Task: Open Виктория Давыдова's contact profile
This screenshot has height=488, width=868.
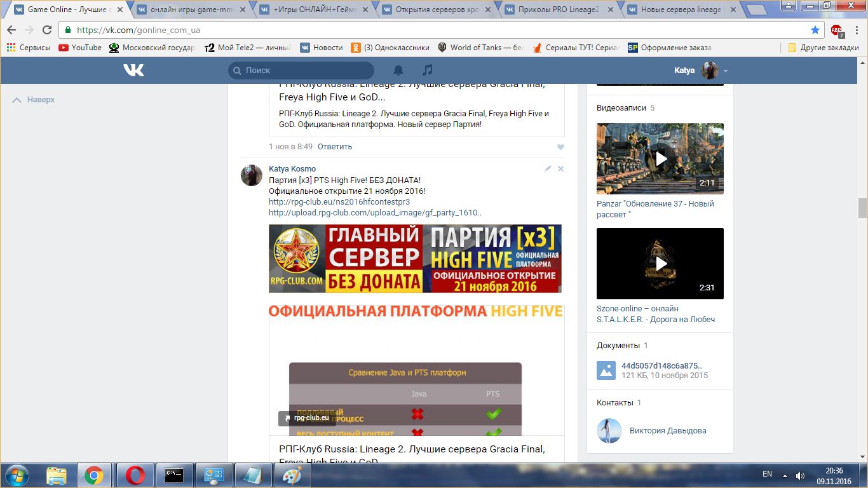Action: [668, 431]
